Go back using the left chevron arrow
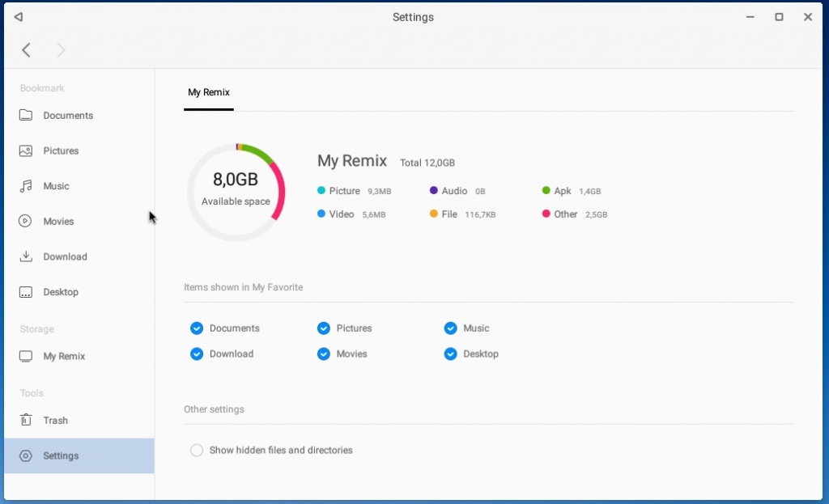 click(26, 50)
